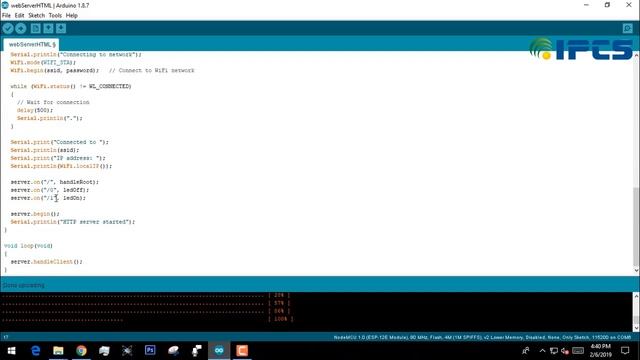
Task: Click the Serial.print("IP address: ") line
Action: [x=58, y=158]
